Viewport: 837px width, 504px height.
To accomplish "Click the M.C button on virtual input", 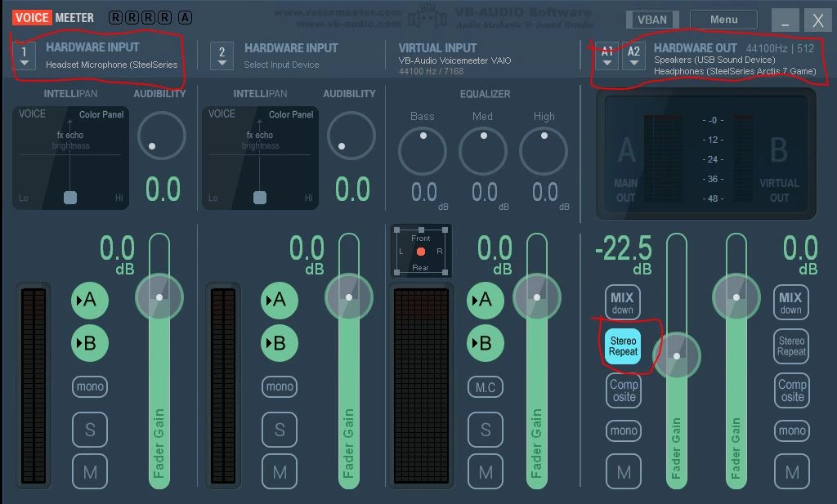I will click(486, 387).
